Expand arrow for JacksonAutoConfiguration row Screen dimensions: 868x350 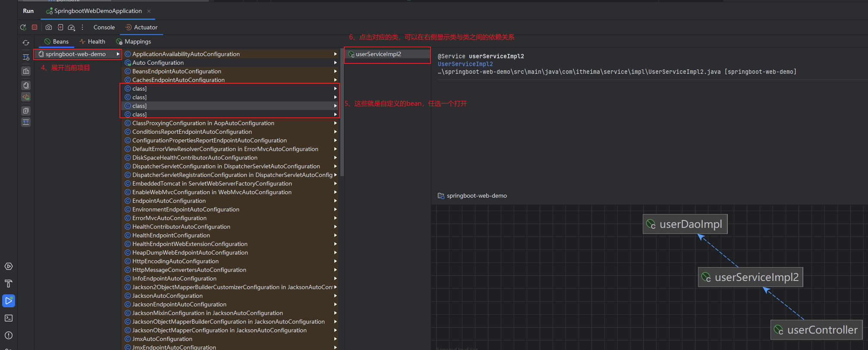pos(335,296)
